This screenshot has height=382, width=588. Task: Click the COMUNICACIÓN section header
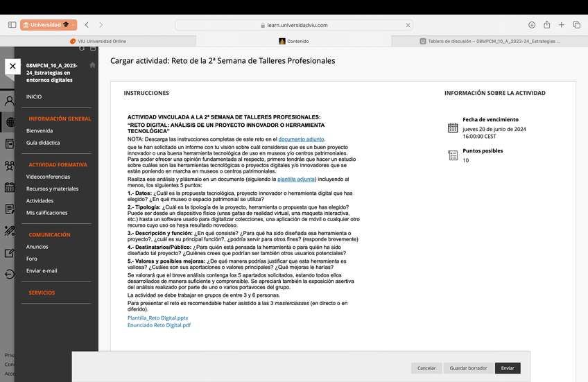(x=49, y=234)
